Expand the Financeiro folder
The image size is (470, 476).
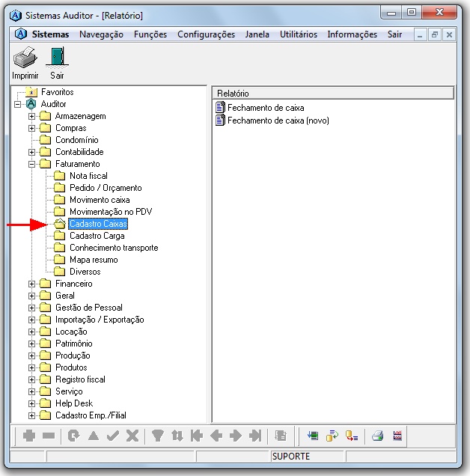click(31, 284)
